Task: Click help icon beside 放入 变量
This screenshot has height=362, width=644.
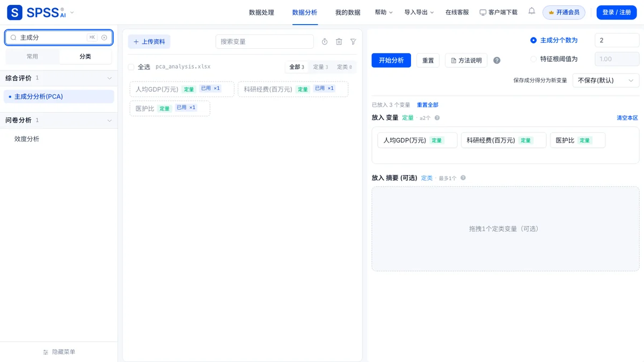Action: click(x=437, y=118)
